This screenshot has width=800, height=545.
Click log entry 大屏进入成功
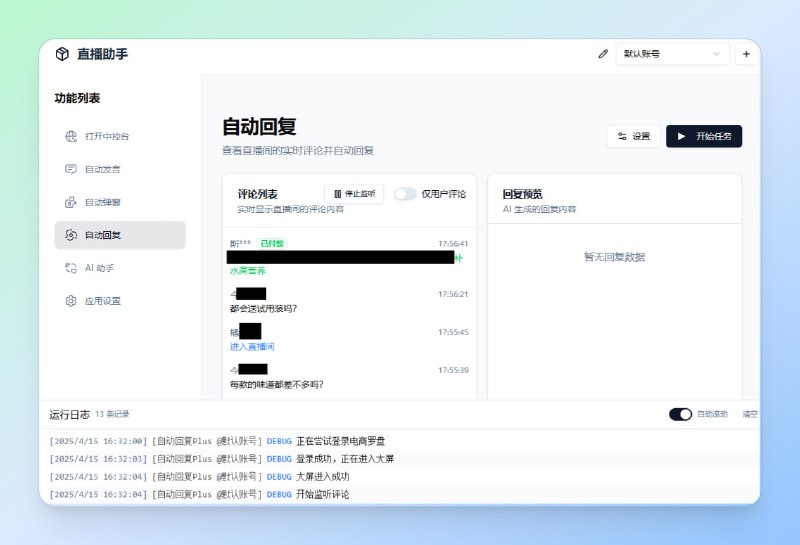[323, 477]
